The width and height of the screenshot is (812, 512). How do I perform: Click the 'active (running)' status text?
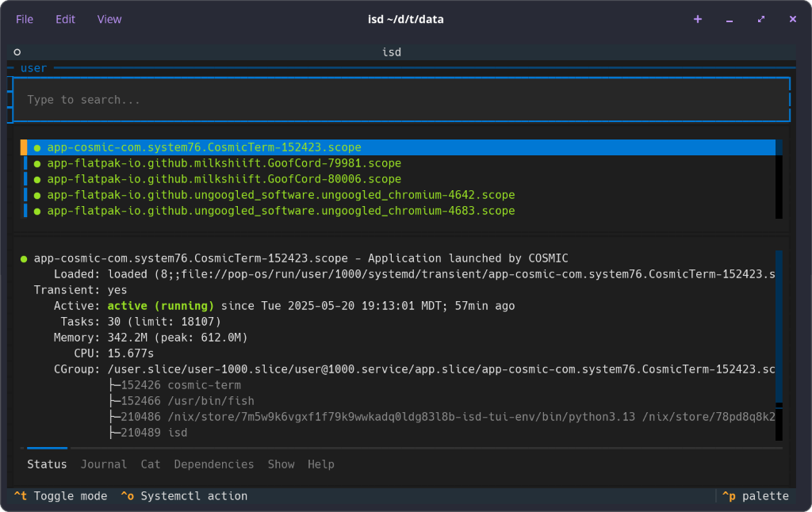[x=160, y=306]
